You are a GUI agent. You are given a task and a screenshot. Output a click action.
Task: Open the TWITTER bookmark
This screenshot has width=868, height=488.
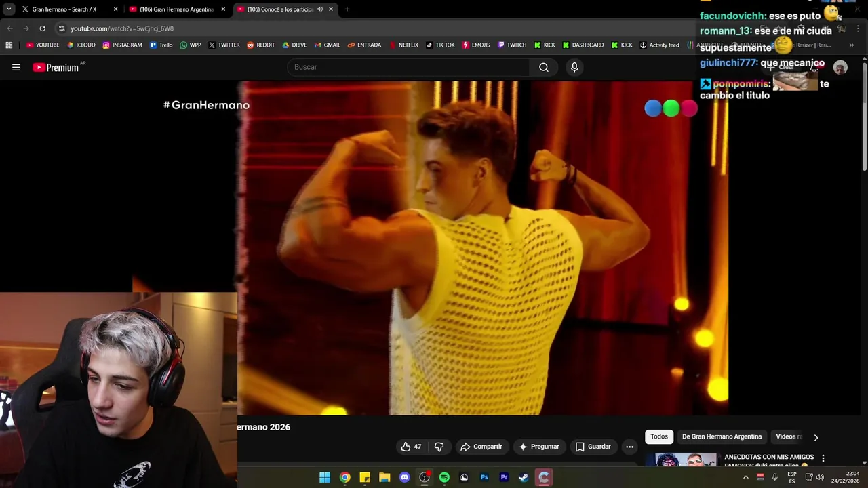[224, 45]
